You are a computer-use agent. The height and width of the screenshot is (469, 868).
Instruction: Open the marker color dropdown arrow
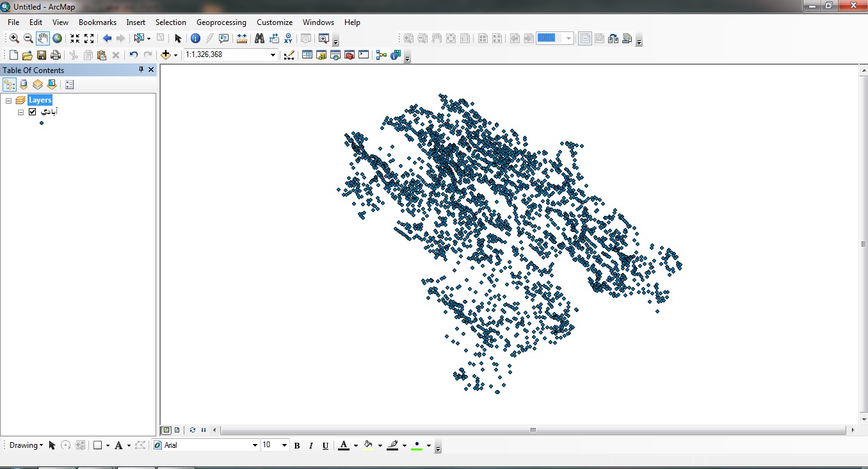[x=429, y=445]
